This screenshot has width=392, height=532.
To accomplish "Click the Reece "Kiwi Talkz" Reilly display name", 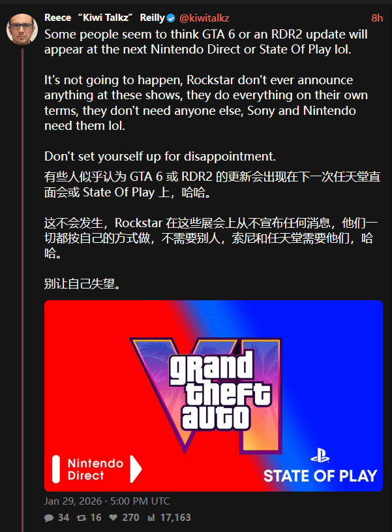I will click(x=104, y=18).
